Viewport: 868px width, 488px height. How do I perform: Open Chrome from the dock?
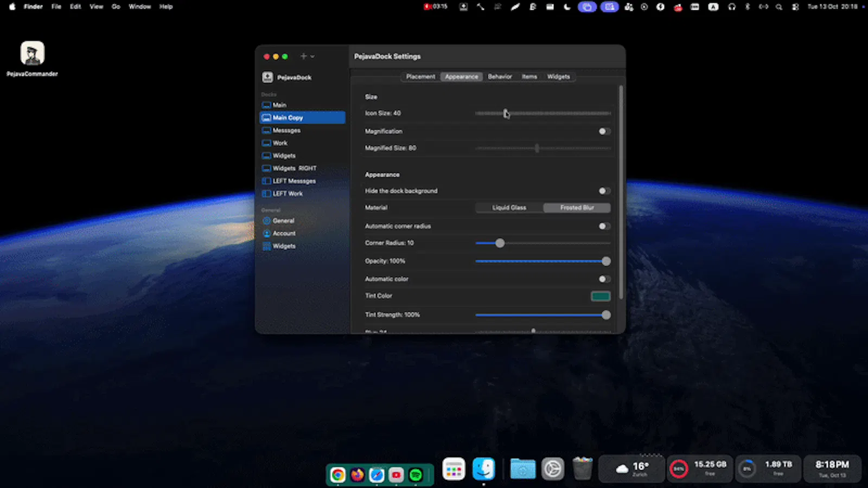pyautogui.click(x=337, y=475)
